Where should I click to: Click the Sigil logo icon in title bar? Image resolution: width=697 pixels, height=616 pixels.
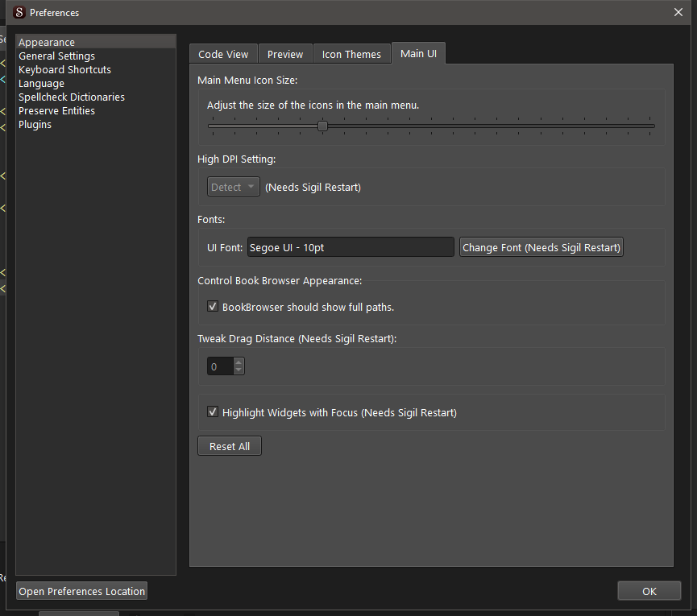coord(19,12)
